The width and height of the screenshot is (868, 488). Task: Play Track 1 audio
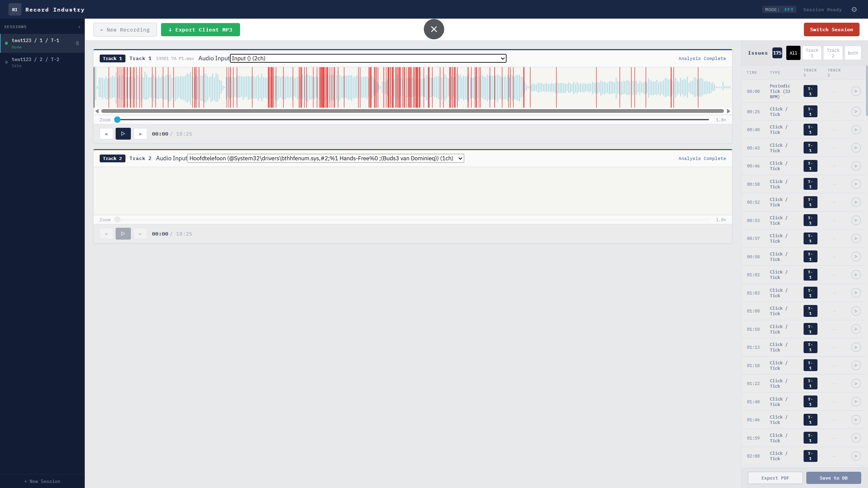coord(123,134)
